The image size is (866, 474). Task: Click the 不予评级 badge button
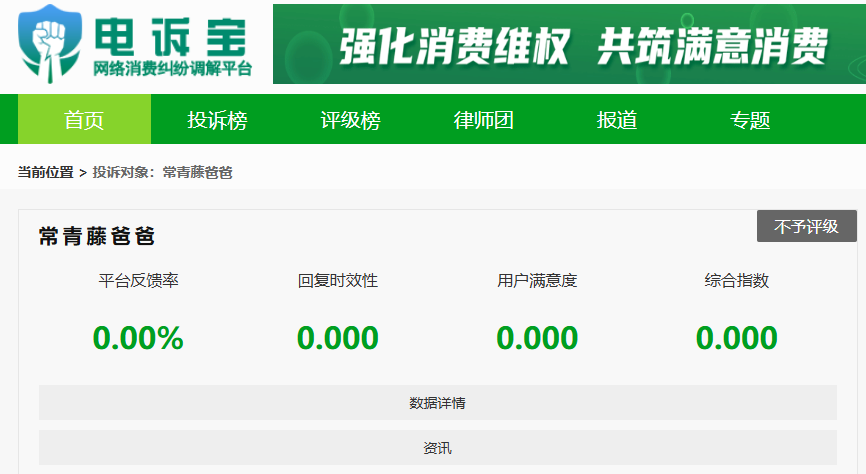tap(806, 226)
